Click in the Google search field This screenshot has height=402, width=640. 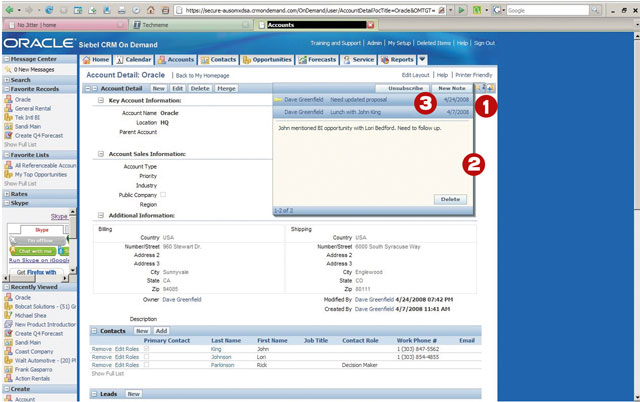(547, 10)
